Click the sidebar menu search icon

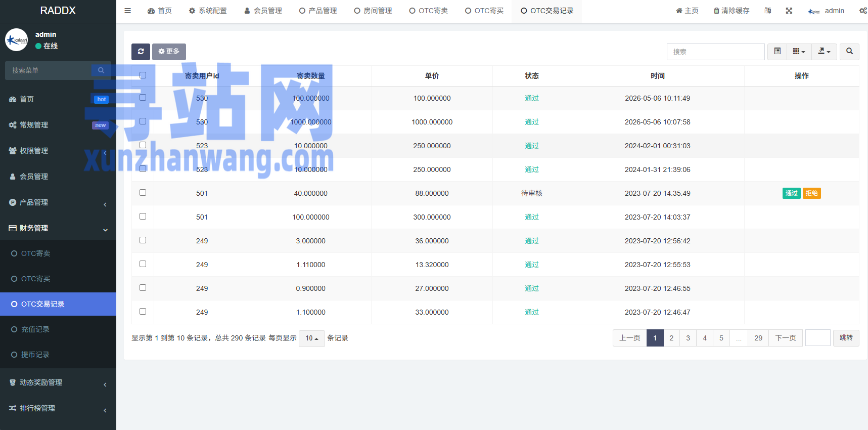point(101,70)
